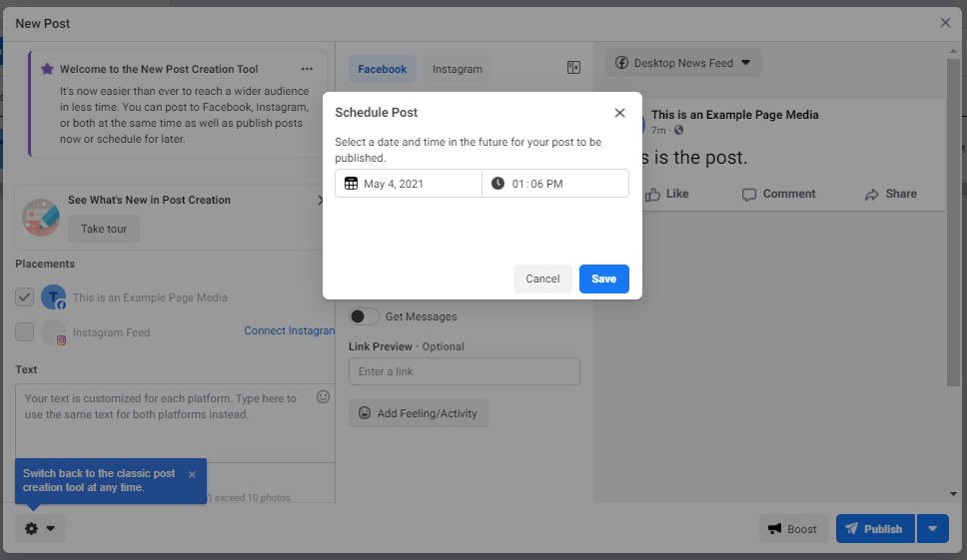Click the tour illustration thumbnail
This screenshot has height=560, width=967.
click(41, 218)
